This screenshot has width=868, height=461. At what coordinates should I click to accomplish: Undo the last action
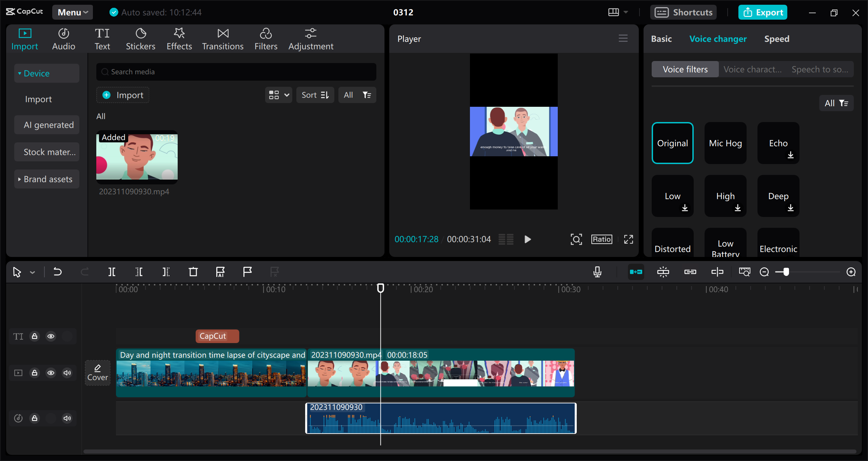(x=58, y=272)
